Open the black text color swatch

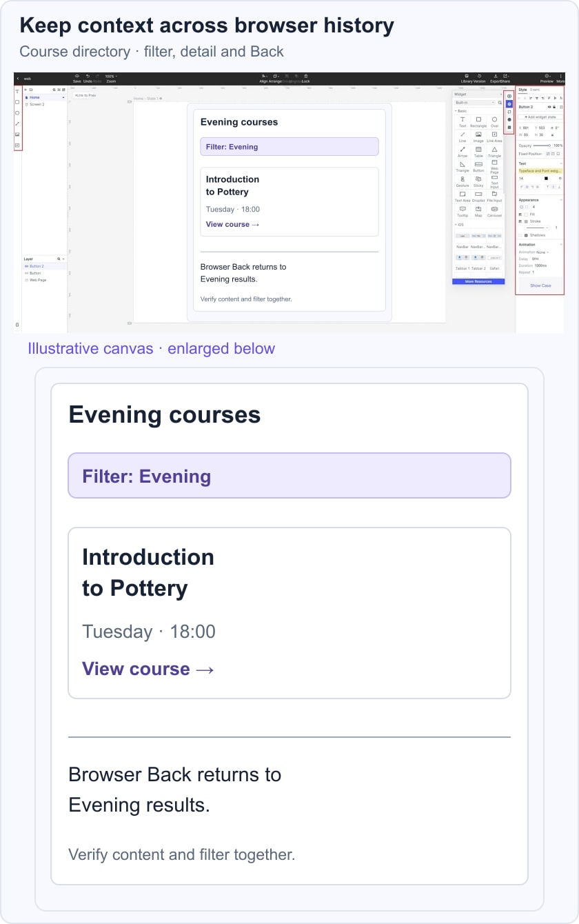[546, 179]
